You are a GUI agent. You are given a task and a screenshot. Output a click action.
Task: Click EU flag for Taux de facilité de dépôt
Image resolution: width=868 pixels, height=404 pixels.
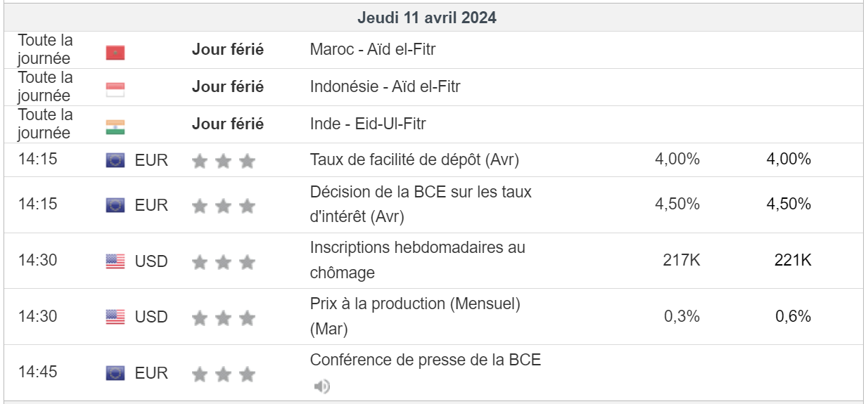[x=115, y=161]
